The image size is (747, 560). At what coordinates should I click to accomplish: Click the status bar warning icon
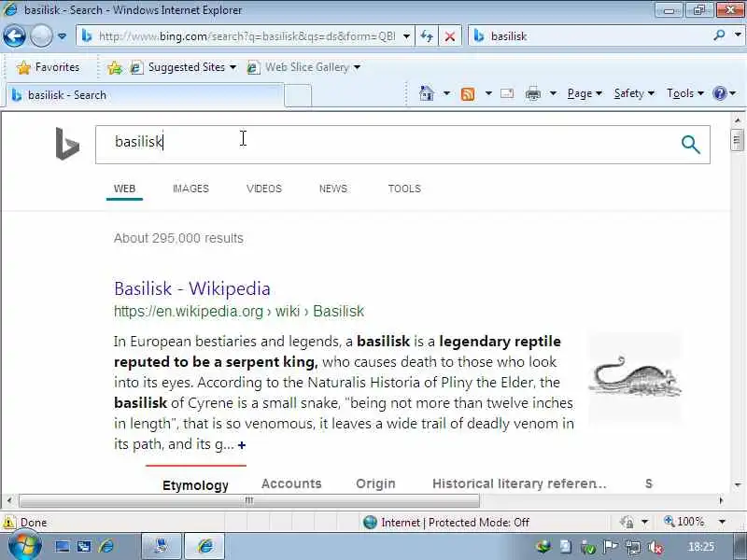tap(8, 523)
